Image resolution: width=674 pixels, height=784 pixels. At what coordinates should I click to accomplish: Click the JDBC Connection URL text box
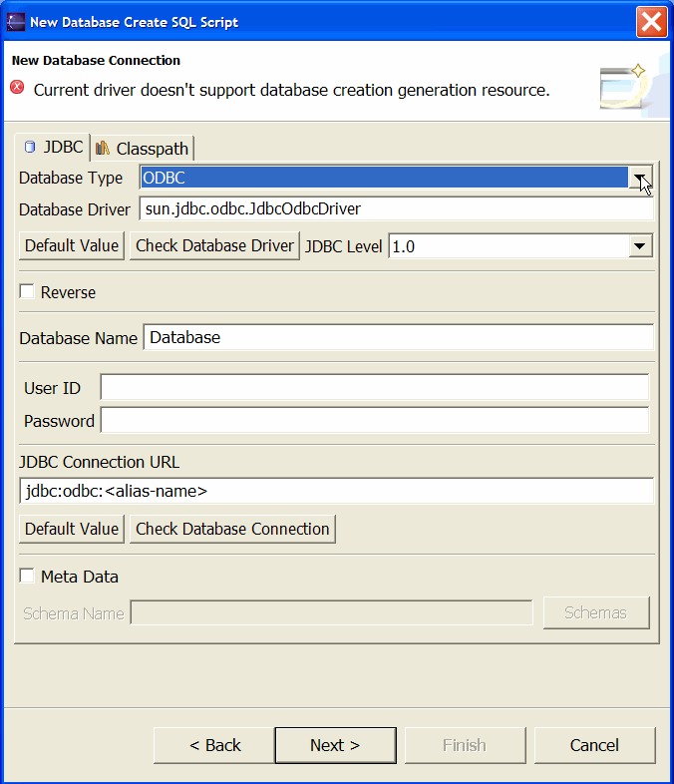coord(336,491)
